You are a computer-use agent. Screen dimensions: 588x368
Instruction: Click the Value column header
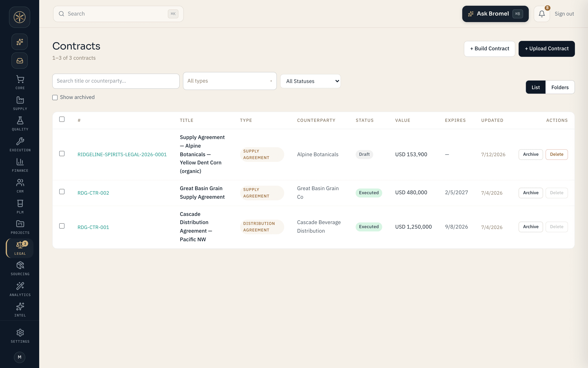coord(403,120)
